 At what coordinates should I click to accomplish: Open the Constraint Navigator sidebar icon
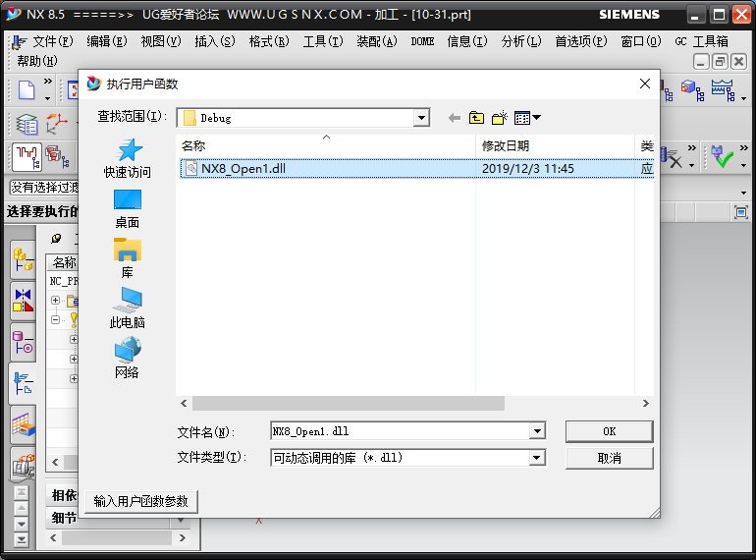[x=23, y=300]
